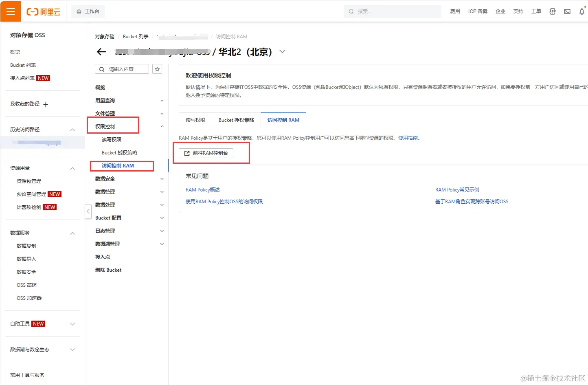Collapse the 数据服务 section
Image resolution: width=588 pixels, height=385 pixels.
click(x=72, y=233)
